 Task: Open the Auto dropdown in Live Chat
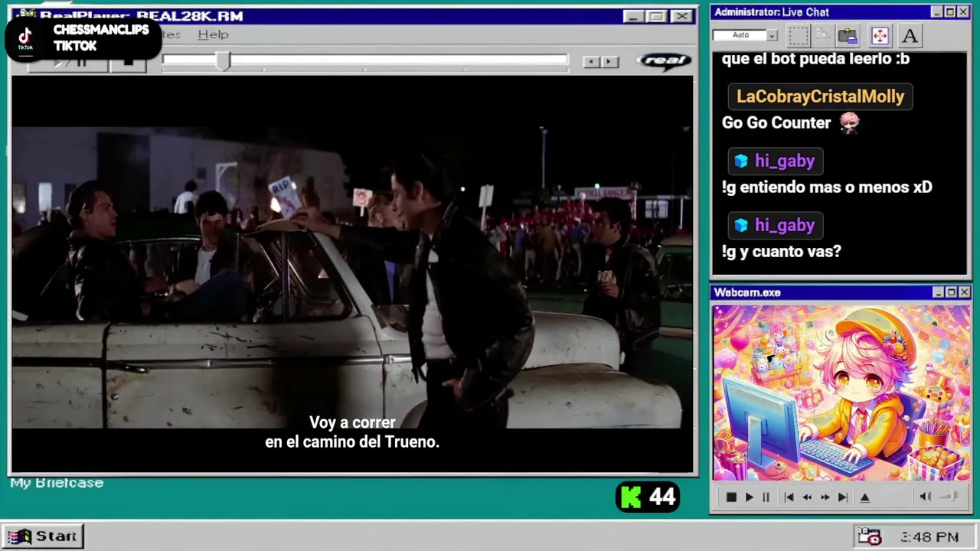coord(772,35)
